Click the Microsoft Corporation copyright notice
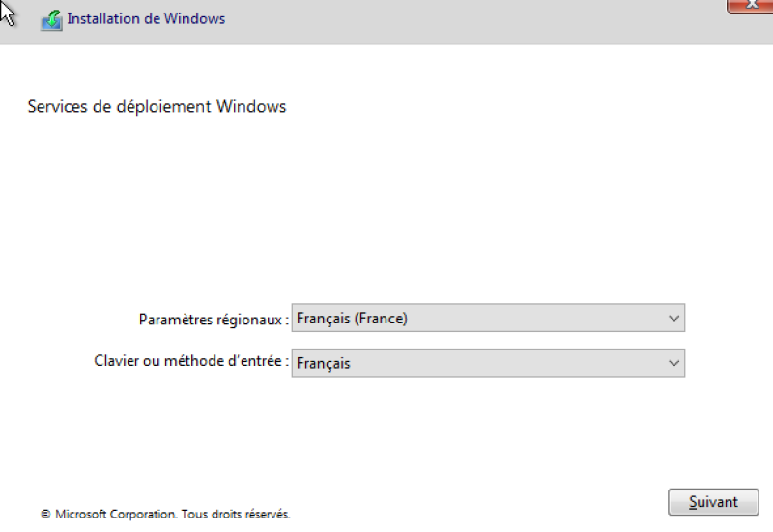 click(165, 515)
